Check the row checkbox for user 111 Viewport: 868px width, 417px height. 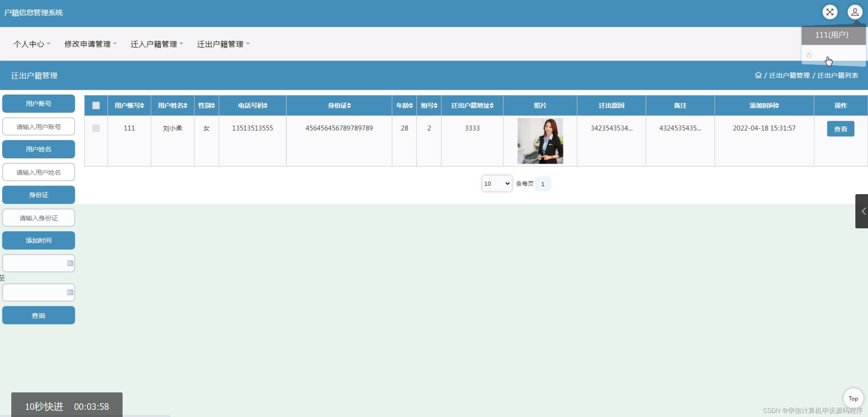pos(96,128)
